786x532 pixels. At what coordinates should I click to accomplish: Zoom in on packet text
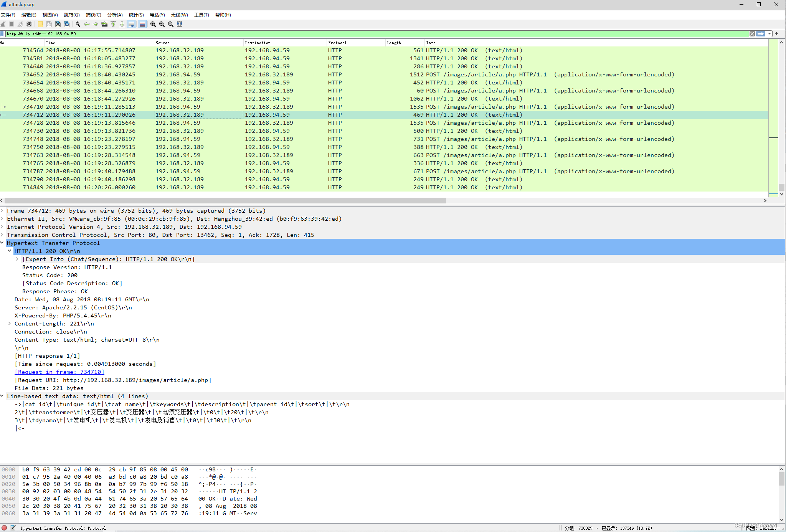click(x=153, y=24)
